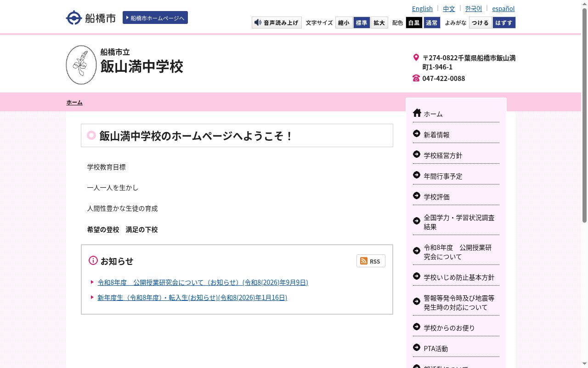
Task: Click the arrow icon beside 学校いじめ防止基本方針
Action: (x=417, y=276)
